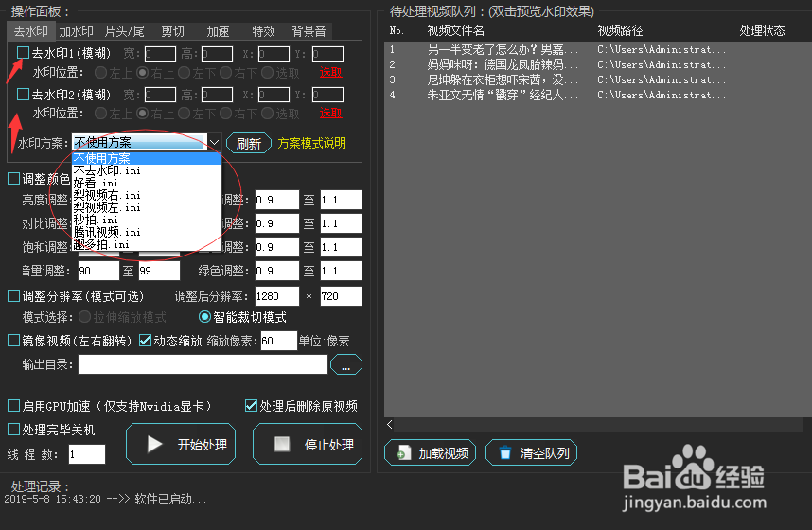Viewport: 812px width, 530px height.
Task: Click the 停止处理 button
Action: (x=307, y=444)
